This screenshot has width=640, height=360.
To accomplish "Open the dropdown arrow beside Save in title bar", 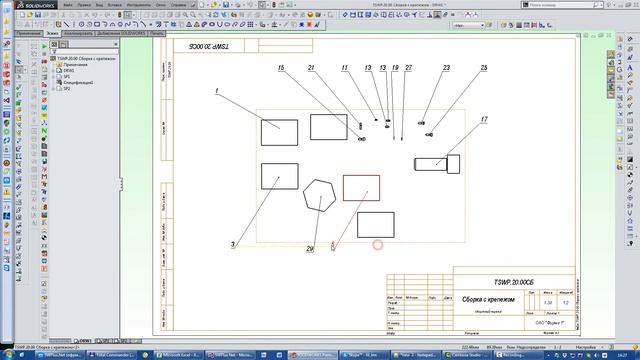I will pos(231,5).
